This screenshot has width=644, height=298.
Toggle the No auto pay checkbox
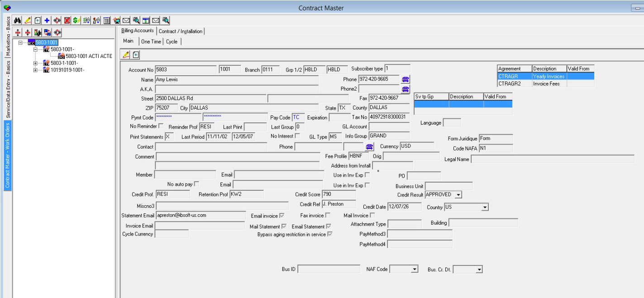coord(196,183)
